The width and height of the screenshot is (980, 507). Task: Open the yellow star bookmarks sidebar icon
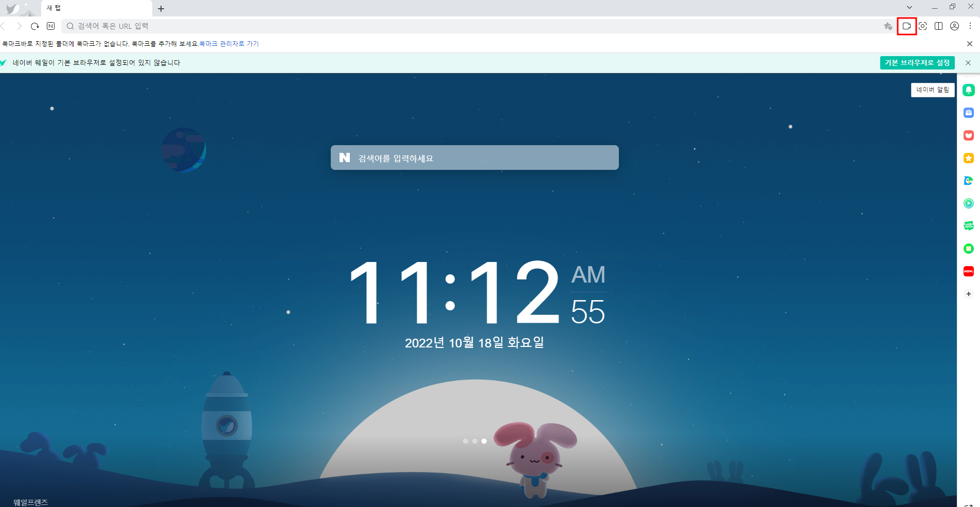(x=969, y=158)
